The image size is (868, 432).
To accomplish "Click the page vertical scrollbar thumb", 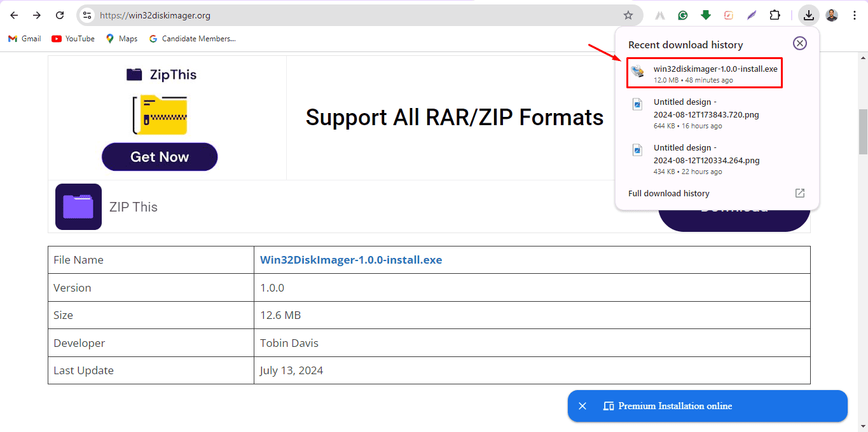I will point(863,132).
